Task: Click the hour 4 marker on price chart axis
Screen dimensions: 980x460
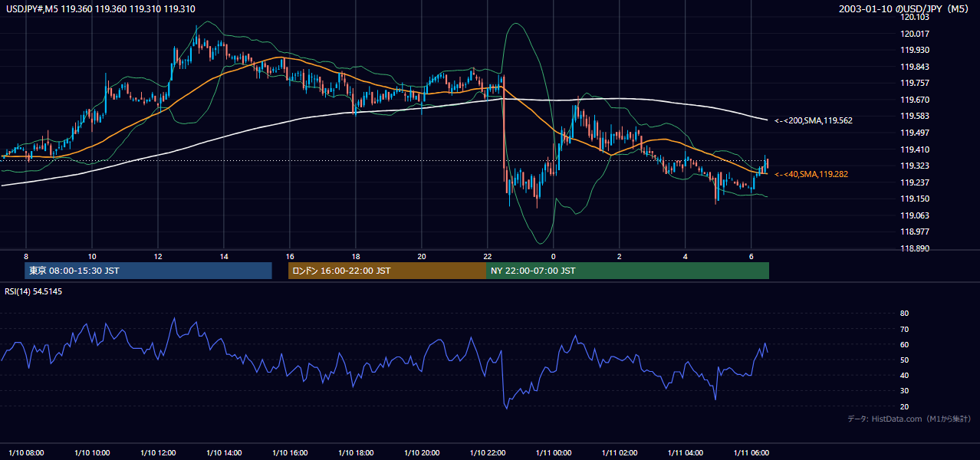Action: click(686, 256)
